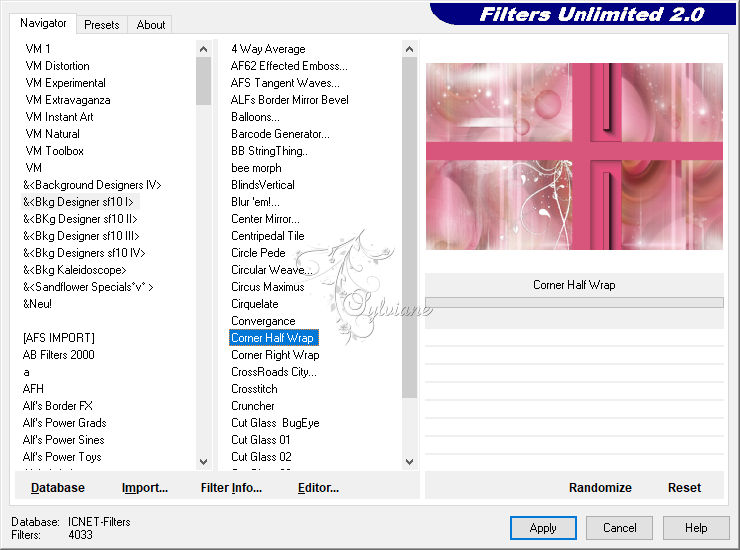Choose Corner Half Wrap filter
Image resolution: width=740 pixels, height=550 pixels.
274,338
